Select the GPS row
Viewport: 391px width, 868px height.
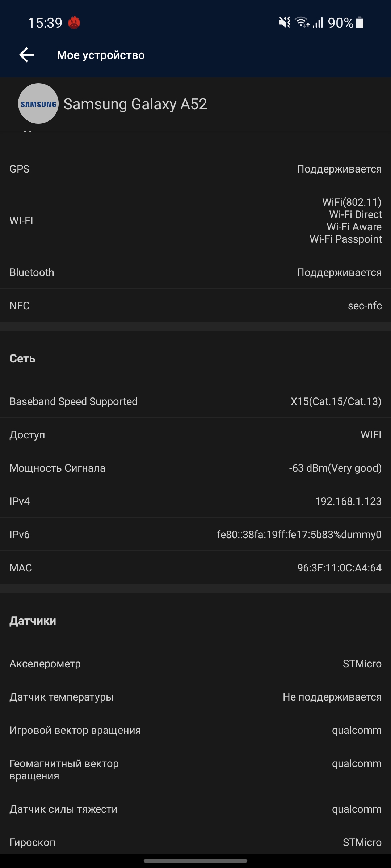pyautogui.click(x=195, y=169)
